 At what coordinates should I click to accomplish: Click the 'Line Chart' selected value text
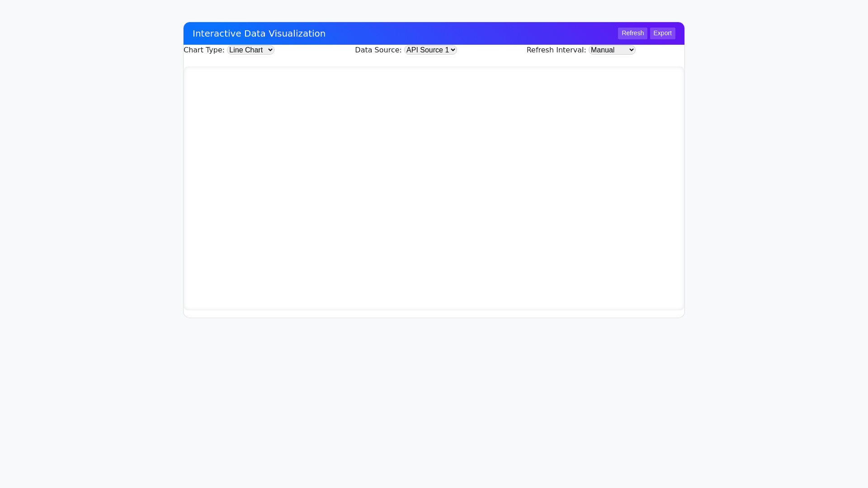coord(245,50)
